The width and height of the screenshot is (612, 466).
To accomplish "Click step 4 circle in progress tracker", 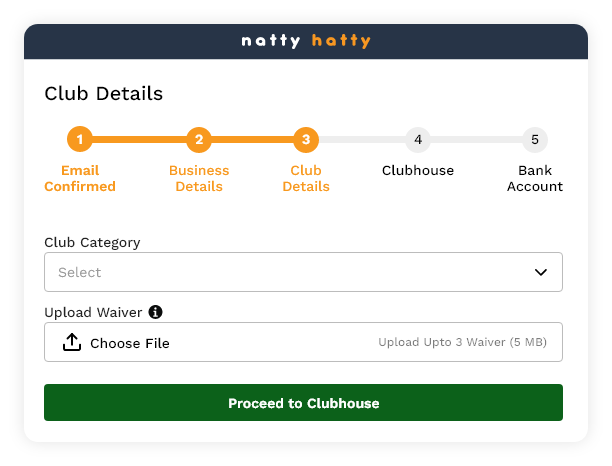I will (x=418, y=140).
